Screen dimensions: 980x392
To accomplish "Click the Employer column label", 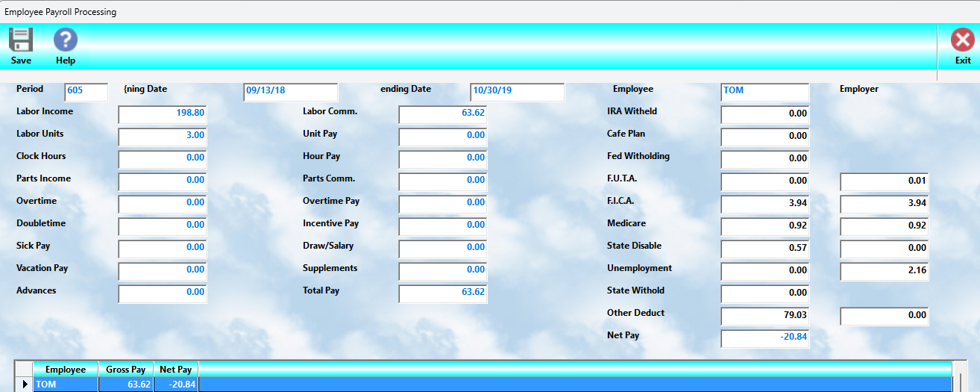I will [859, 89].
